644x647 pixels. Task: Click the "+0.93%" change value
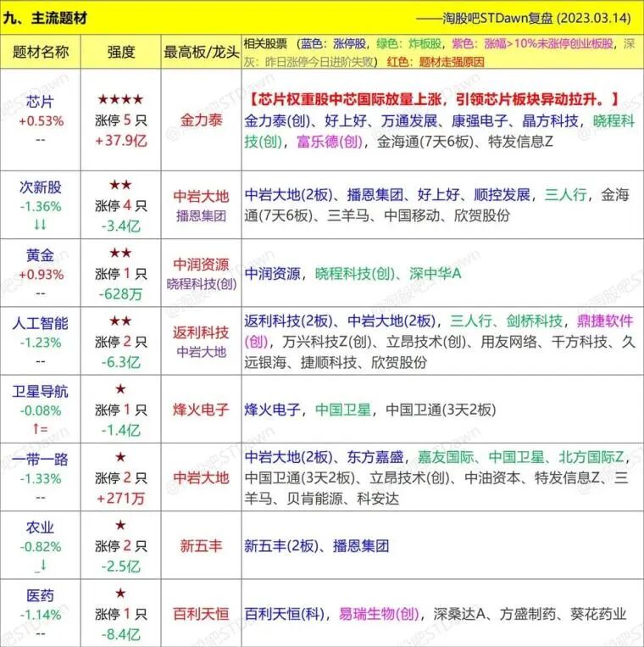41,275
